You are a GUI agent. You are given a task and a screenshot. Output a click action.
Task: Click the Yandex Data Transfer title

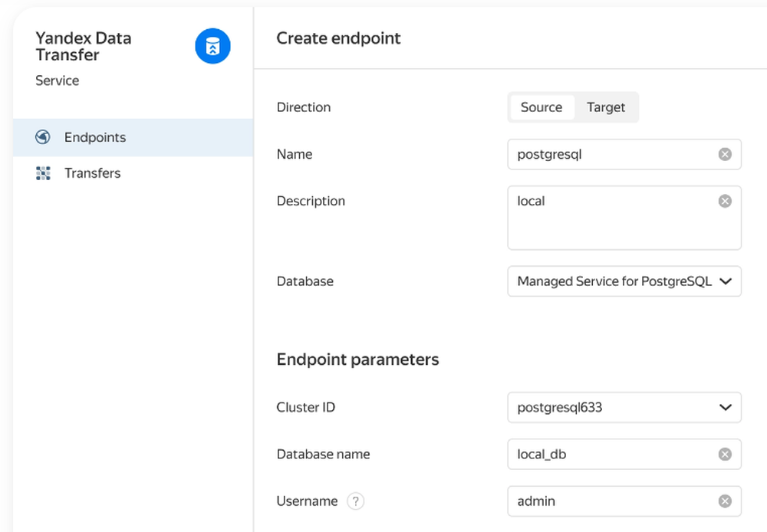click(x=83, y=47)
